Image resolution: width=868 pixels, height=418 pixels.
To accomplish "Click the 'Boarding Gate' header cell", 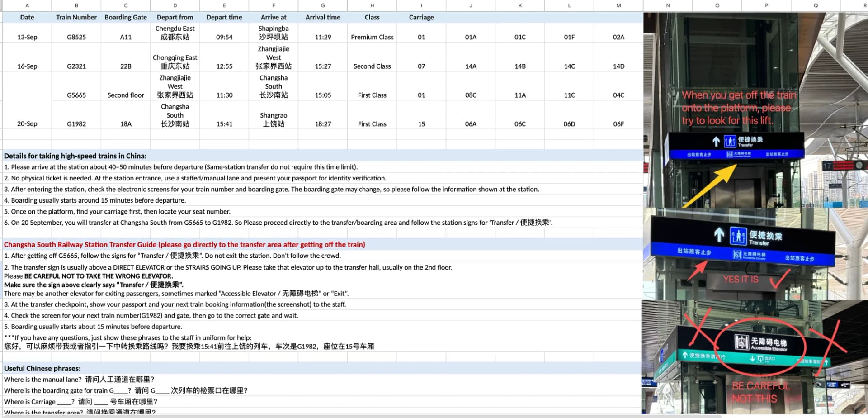I will [126, 17].
